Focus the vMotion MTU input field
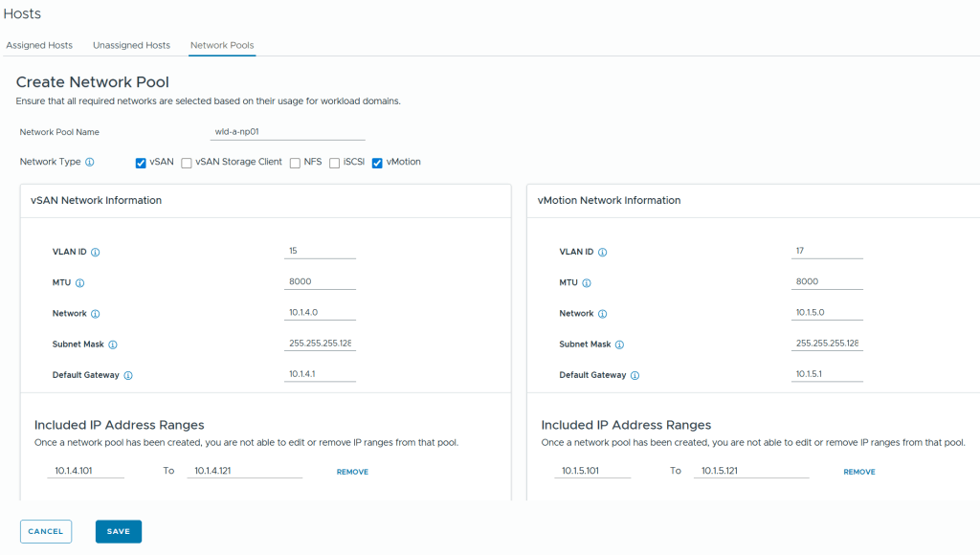The image size is (980, 555). (828, 282)
